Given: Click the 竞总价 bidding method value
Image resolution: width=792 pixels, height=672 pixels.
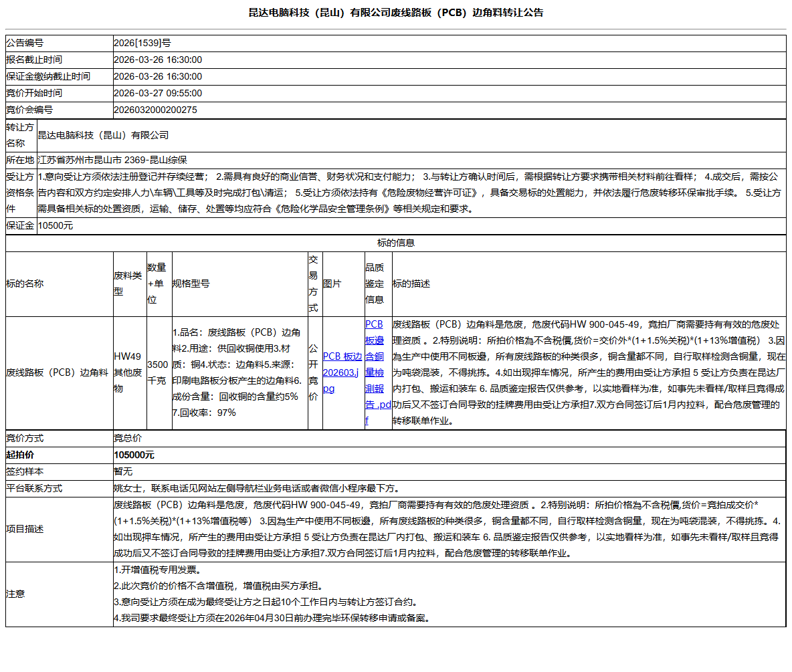Looking at the screenshot, I should pos(128,439).
